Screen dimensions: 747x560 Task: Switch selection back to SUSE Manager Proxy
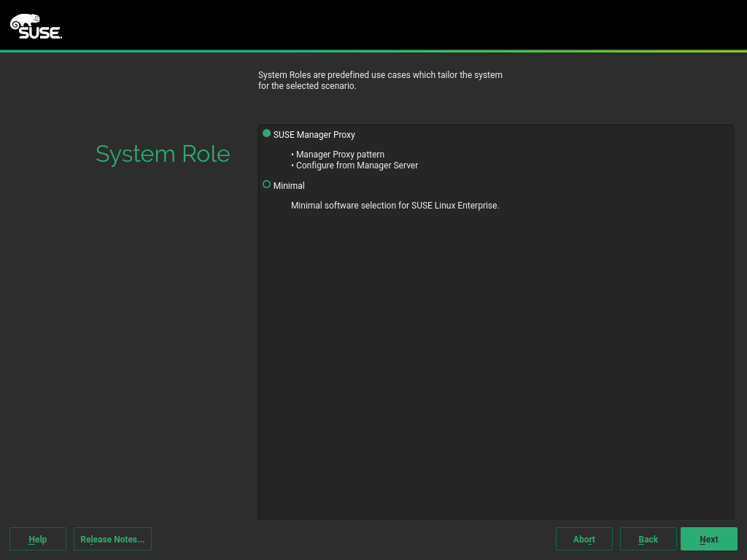pyautogui.click(x=314, y=134)
